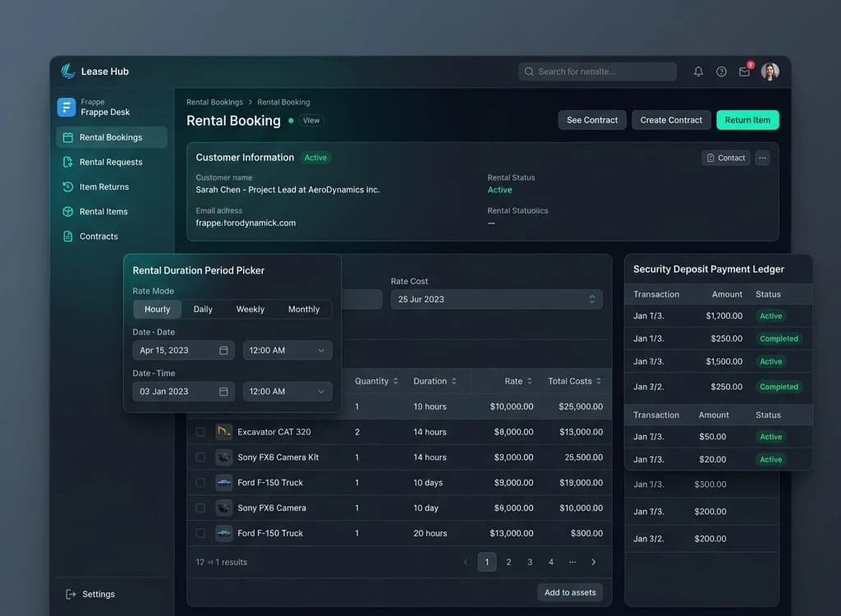Click the pagination ellipsis for more pages
The height and width of the screenshot is (616, 841).
pyautogui.click(x=572, y=562)
